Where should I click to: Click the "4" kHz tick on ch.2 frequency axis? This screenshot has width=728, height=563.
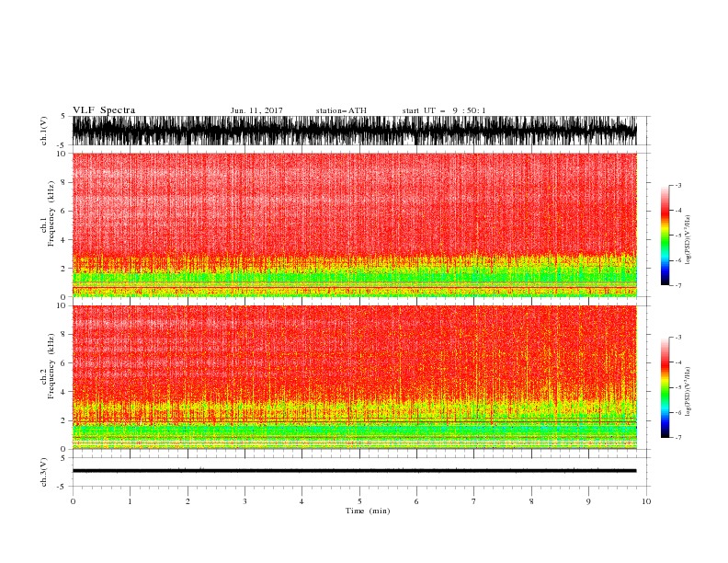(x=63, y=392)
